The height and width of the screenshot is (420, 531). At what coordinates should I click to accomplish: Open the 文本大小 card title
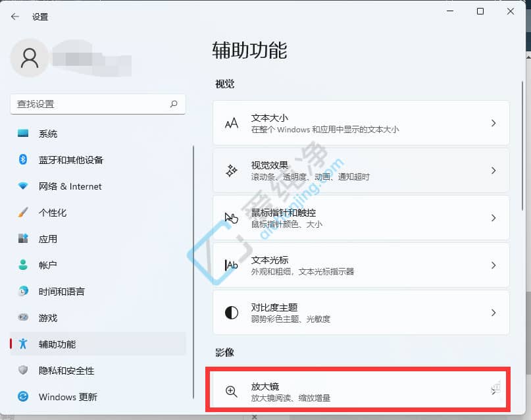(270, 118)
